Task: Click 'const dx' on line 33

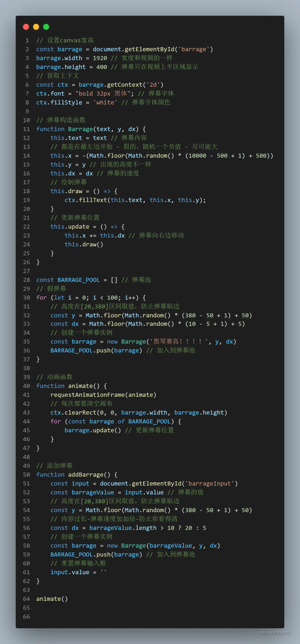Action: click(x=65, y=324)
